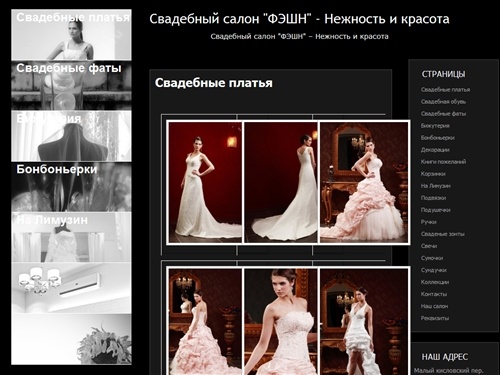Screen dimensions: 500x375
Task: Open 'Контакты' page link
Action: click(x=434, y=294)
